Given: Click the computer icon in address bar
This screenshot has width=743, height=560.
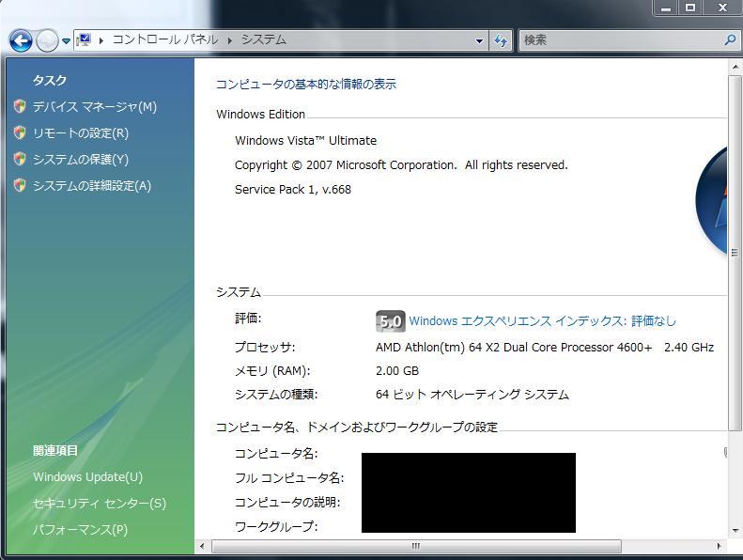Looking at the screenshot, I should coord(84,40).
